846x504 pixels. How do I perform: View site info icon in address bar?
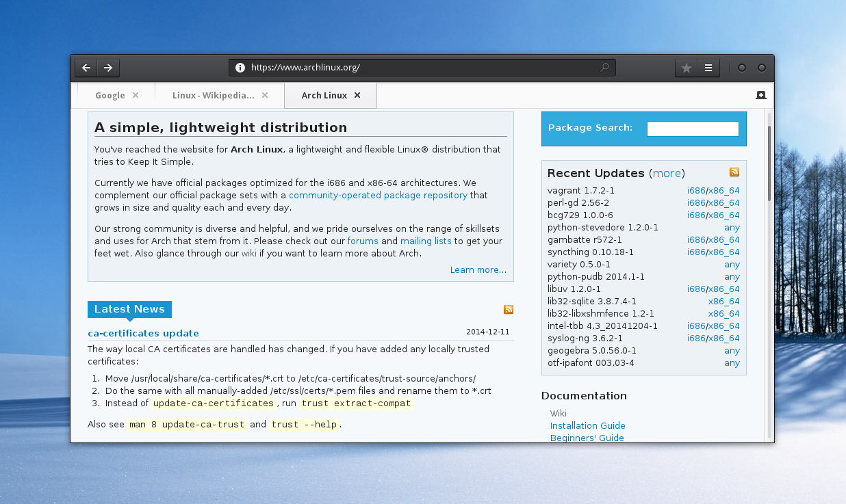point(240,68)
